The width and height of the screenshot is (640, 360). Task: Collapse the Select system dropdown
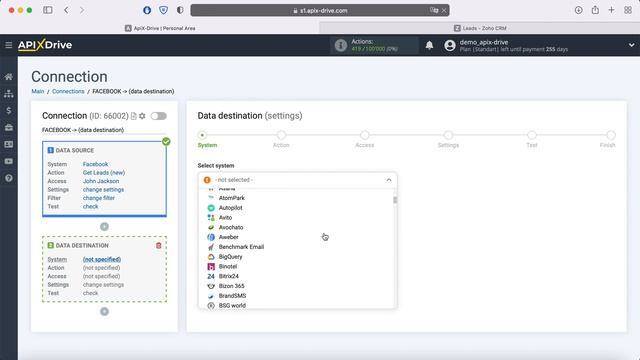point(389,180)
